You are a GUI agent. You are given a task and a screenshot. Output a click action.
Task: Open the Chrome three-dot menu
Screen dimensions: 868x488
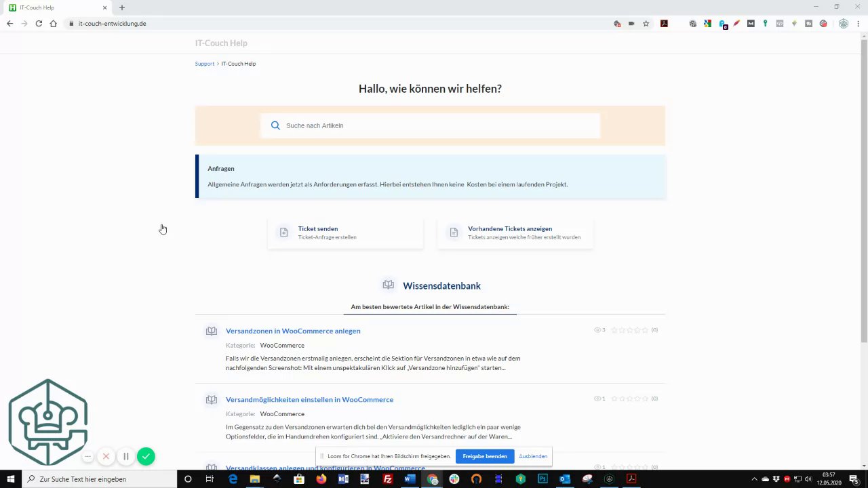point(859,24)
